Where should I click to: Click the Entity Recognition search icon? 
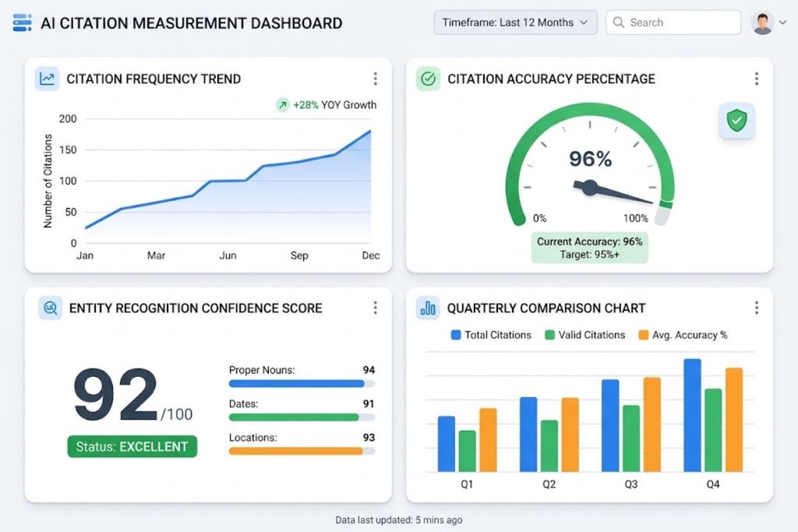[51, 308]
